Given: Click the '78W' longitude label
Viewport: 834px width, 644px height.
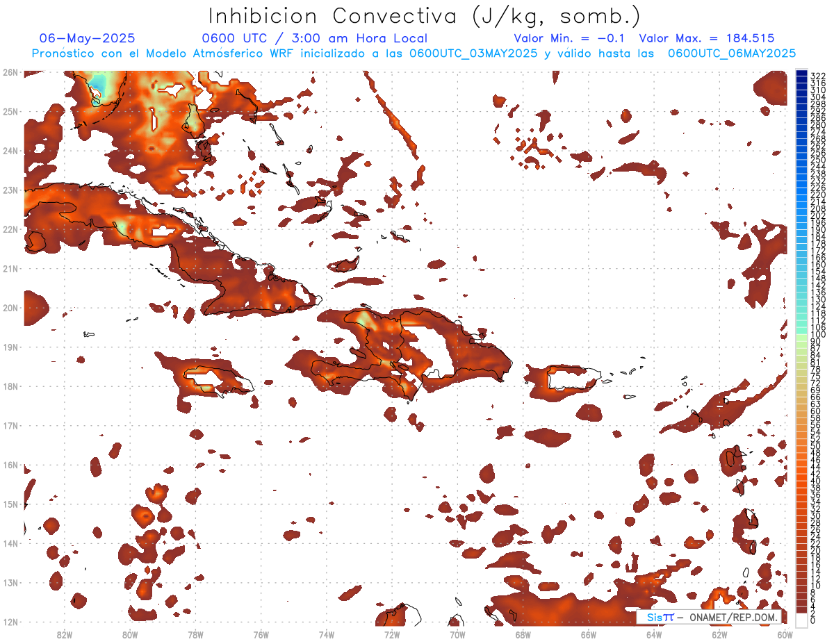Looking at the screenshot, I should point(195,634).
